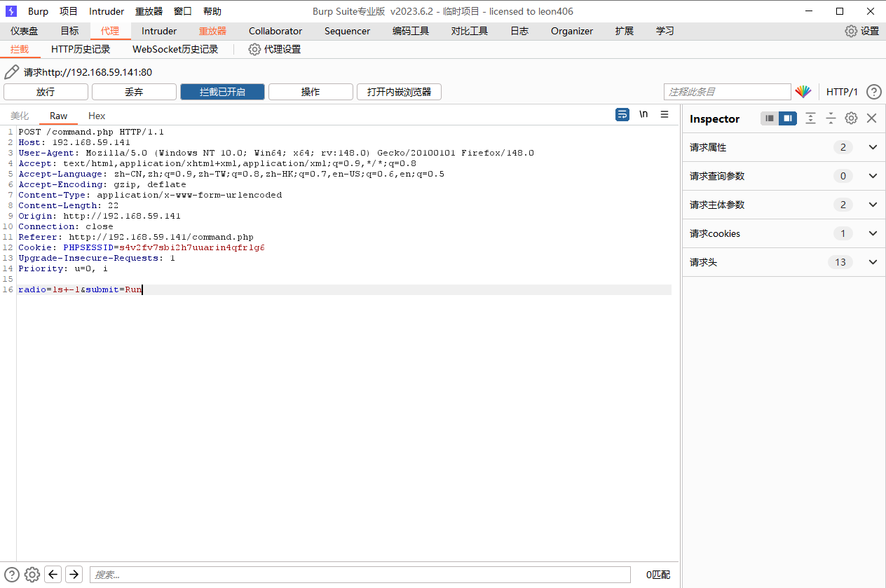Open the editor hamburger options menu
Viewport: 886px width, 588px height.
[664, 115]
